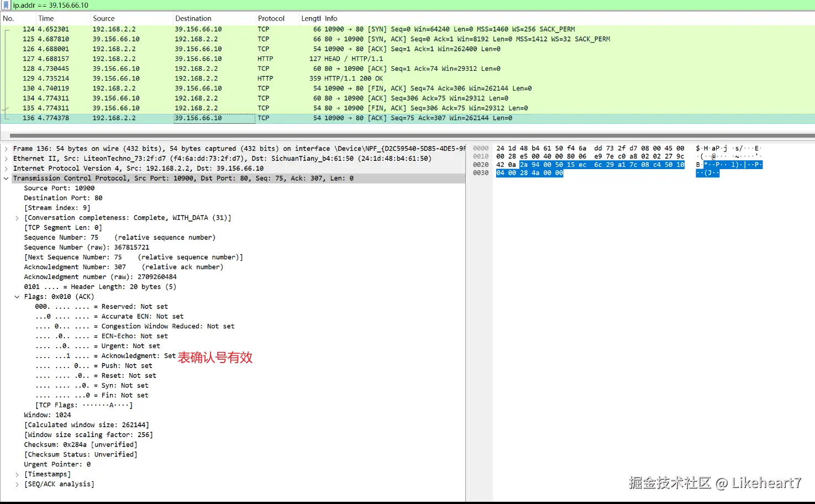Expand the Internet Protocol Version 4 node

pos(6,169)
